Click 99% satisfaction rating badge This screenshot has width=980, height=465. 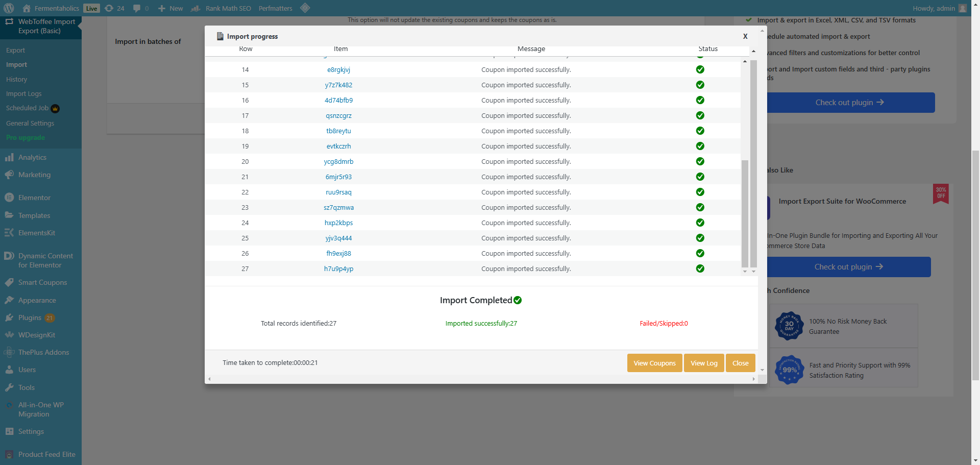pyautogui.click(x=789, y=370)
